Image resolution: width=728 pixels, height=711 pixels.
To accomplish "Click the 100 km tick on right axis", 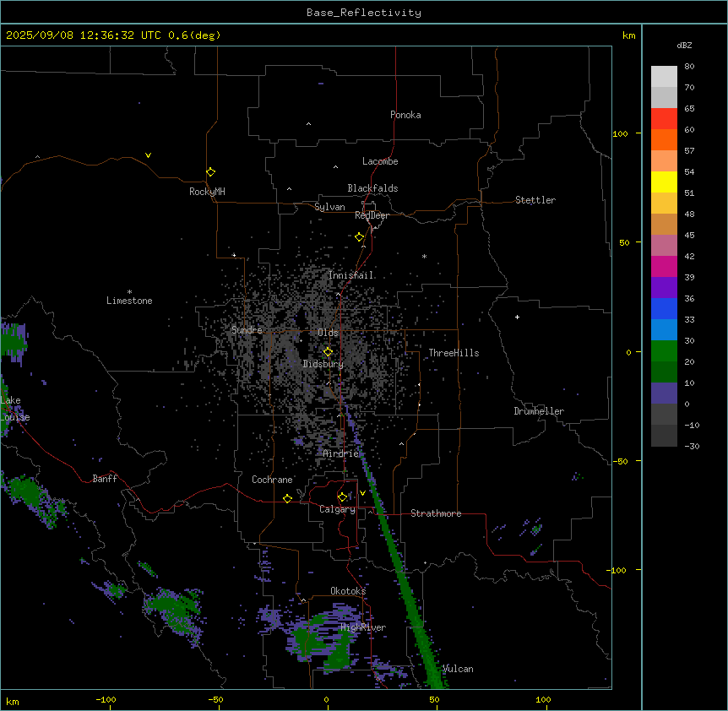I will 620,133.
